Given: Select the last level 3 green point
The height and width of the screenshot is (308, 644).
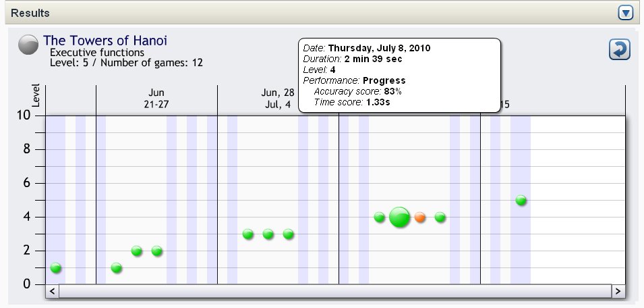Looking at the screenshot, I should (289, 234).
